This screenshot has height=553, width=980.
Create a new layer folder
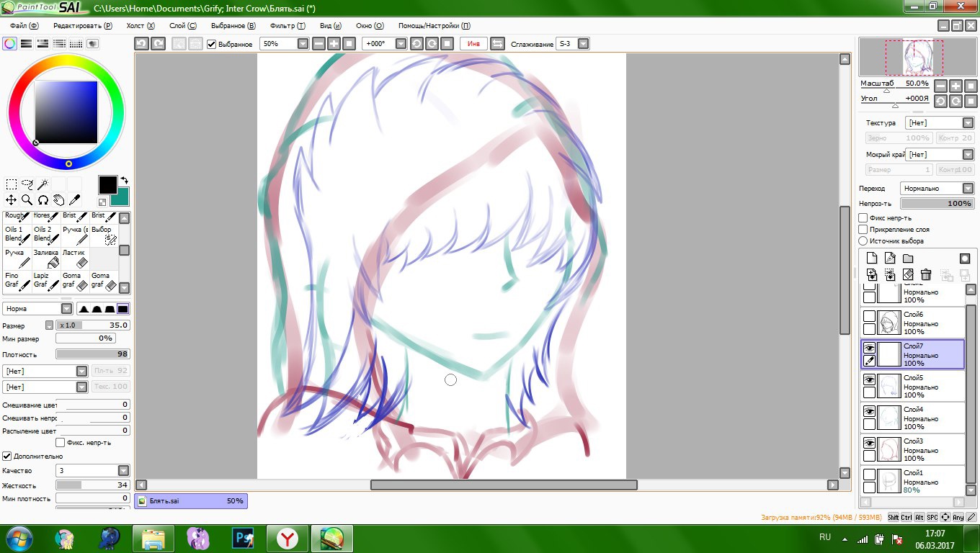click(908, 258)
